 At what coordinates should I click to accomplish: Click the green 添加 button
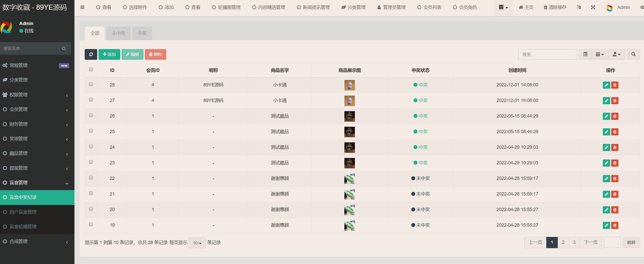tap(109, 54)
